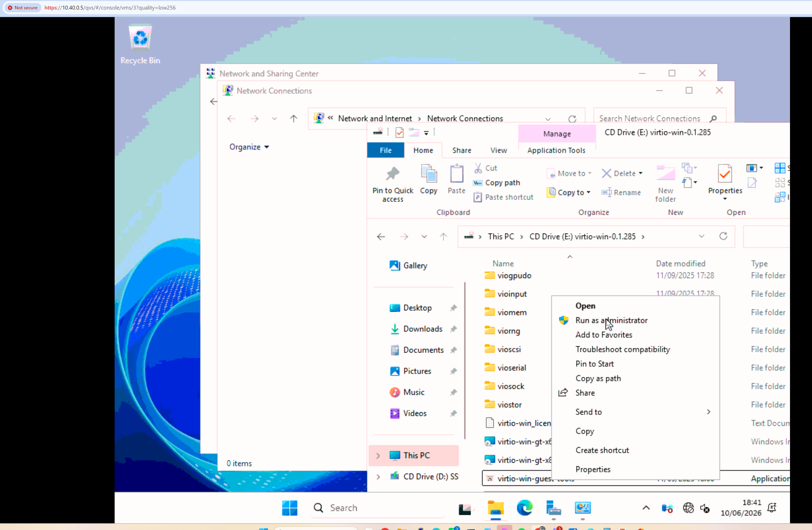Select Open in context menu
Screen dimensions: 812x530
(x=635, y=306)
